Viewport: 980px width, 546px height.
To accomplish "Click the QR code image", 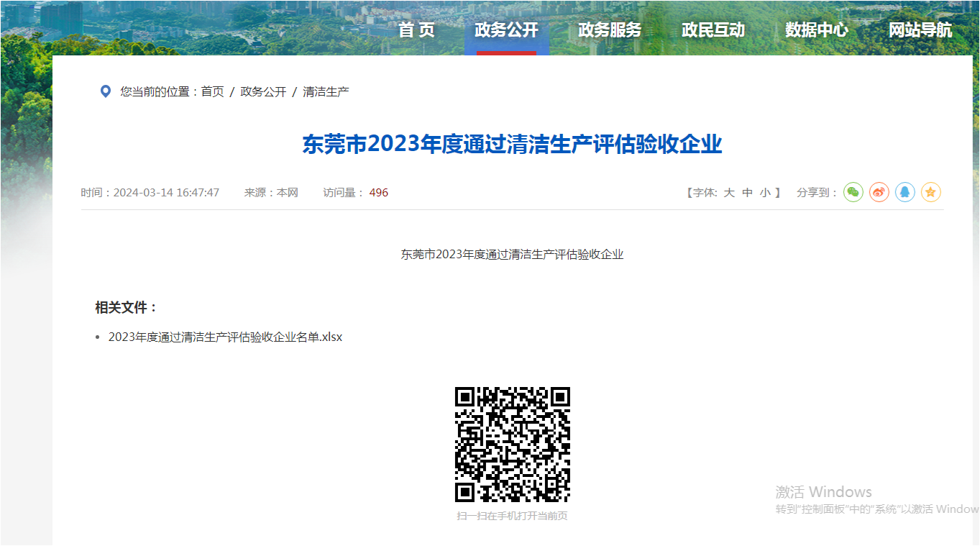I will click(x=512, y=445).
